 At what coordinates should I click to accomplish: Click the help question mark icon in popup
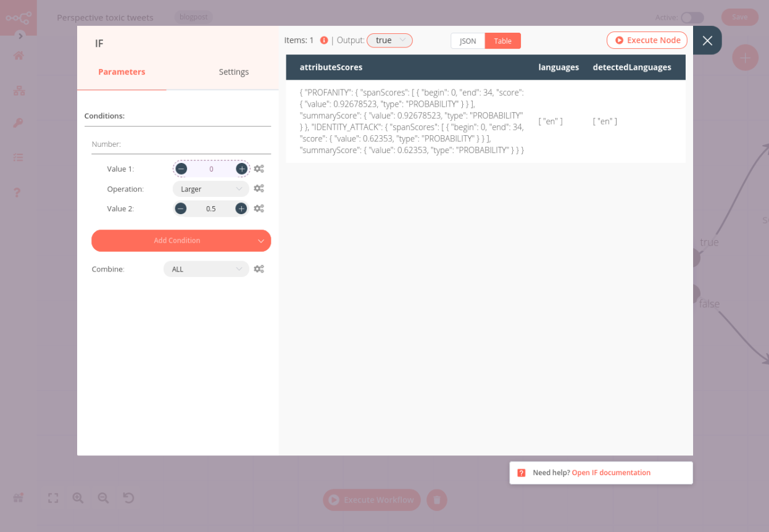click(521, 473)
